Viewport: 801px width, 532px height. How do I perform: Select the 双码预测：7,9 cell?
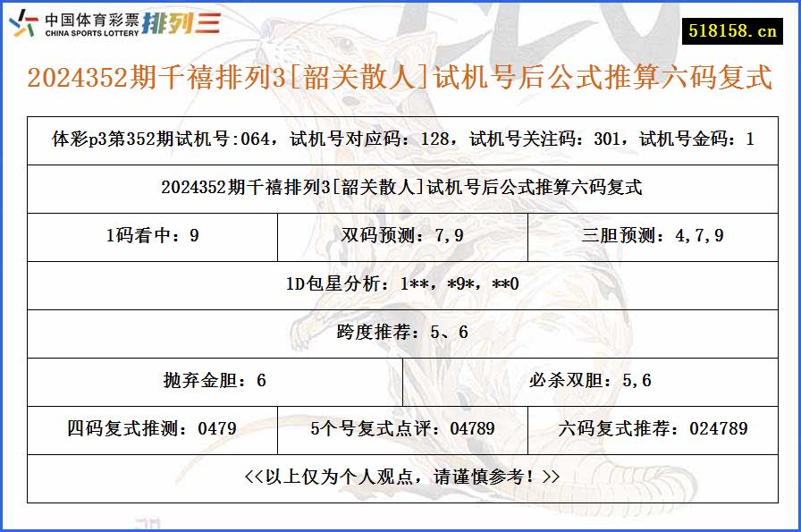click(x=402, y=236)
